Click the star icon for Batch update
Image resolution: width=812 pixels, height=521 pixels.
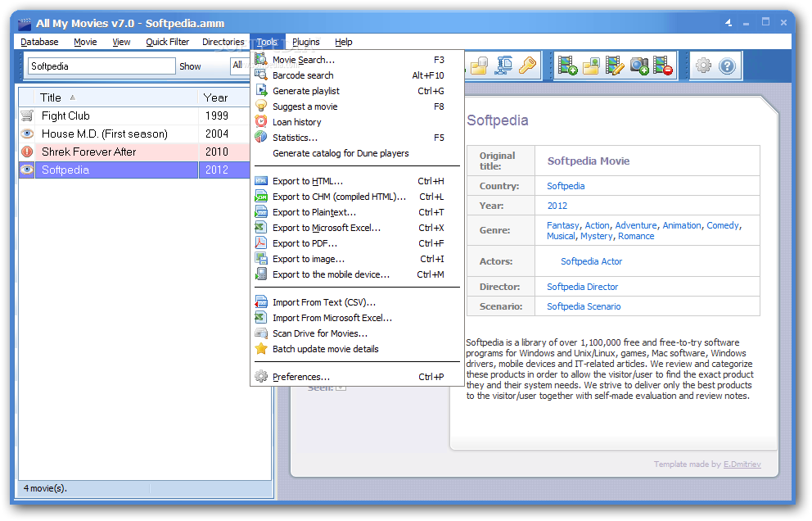pyautogui.click(x=261, y=349)
